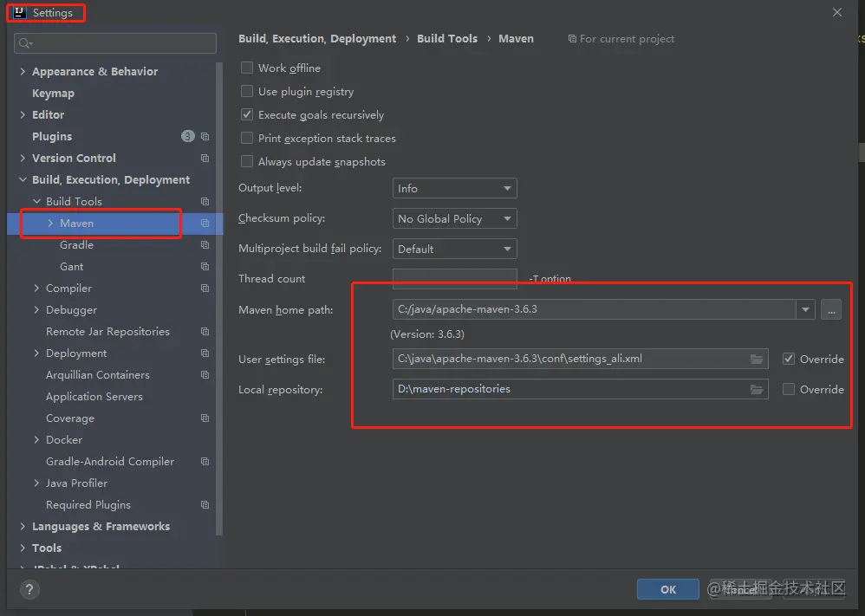
Task: Click the project-scope icon beside Version Control
Action: (x=205, y=159)
